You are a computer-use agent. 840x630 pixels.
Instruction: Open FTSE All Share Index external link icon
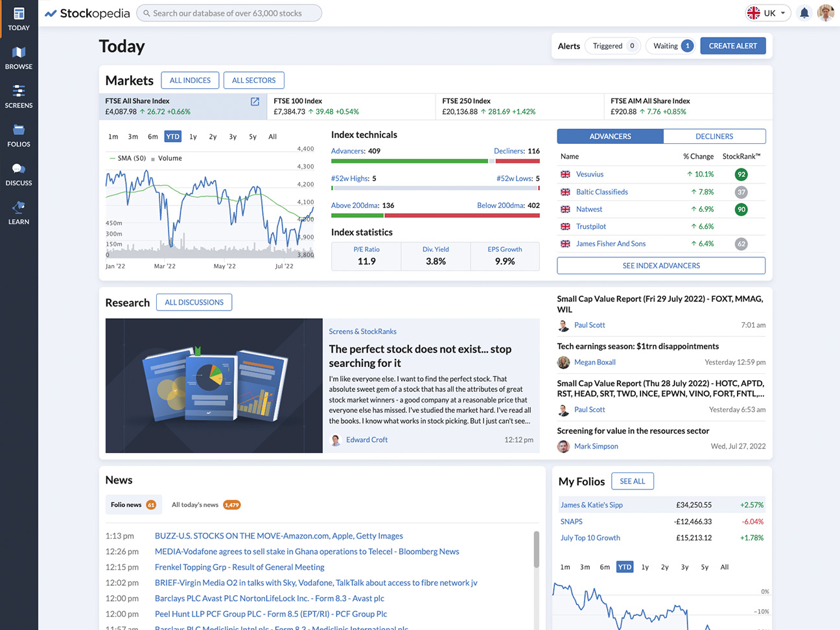[x=255, y=102]
